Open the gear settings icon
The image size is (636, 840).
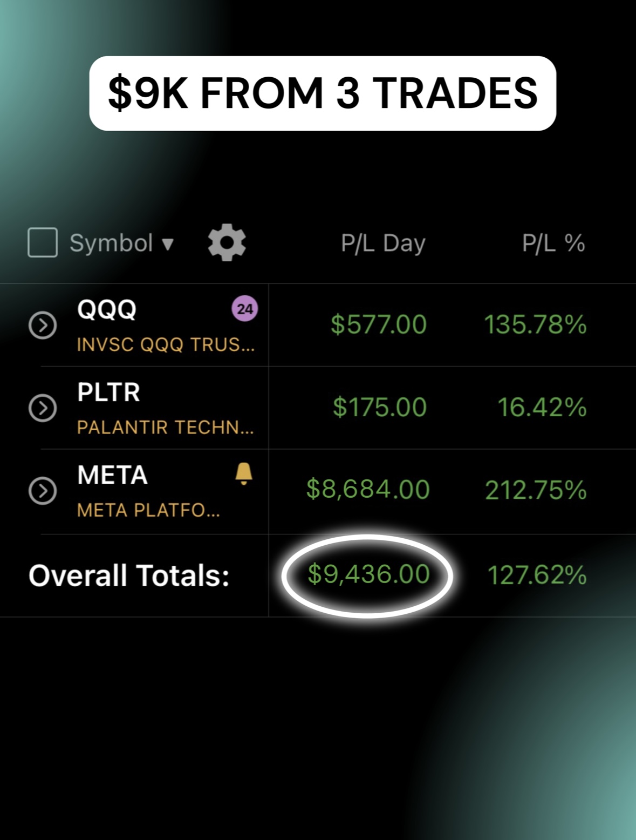pyautogui.click(x=227, y=243)
